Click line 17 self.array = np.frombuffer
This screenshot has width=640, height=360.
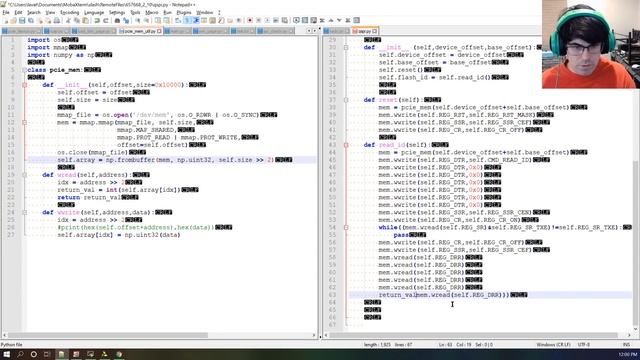coord(165,160)
